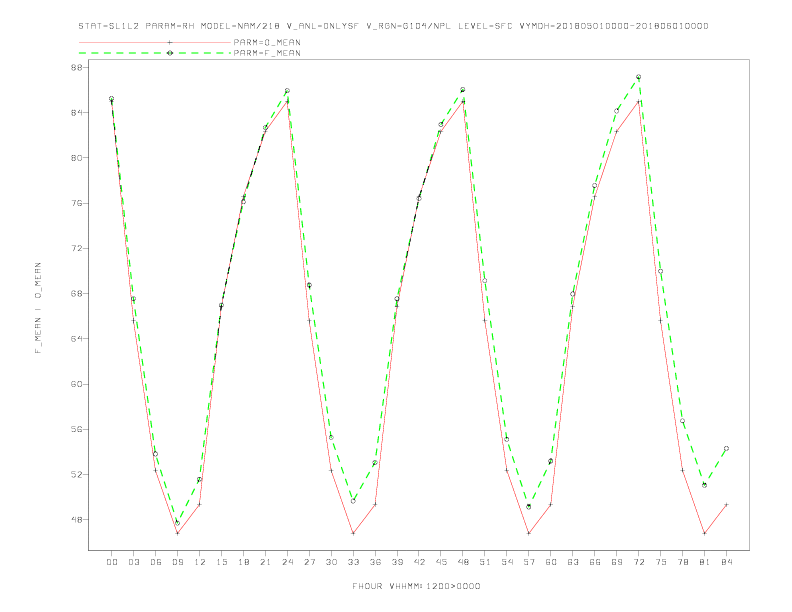This screenshot has height=612, width=792.
Task: Click PARAM=RH in the chart title
Action: pyautogui.click(x=170, y=26)
